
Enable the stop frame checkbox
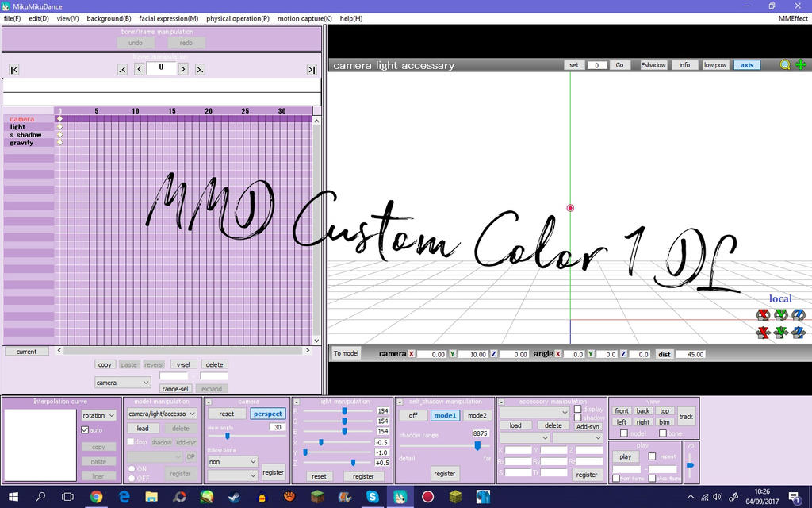point(652,479)
